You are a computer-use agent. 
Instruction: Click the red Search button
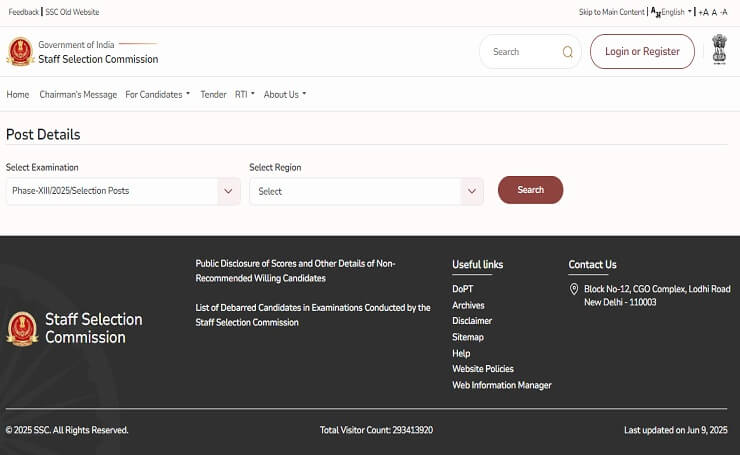530,190
